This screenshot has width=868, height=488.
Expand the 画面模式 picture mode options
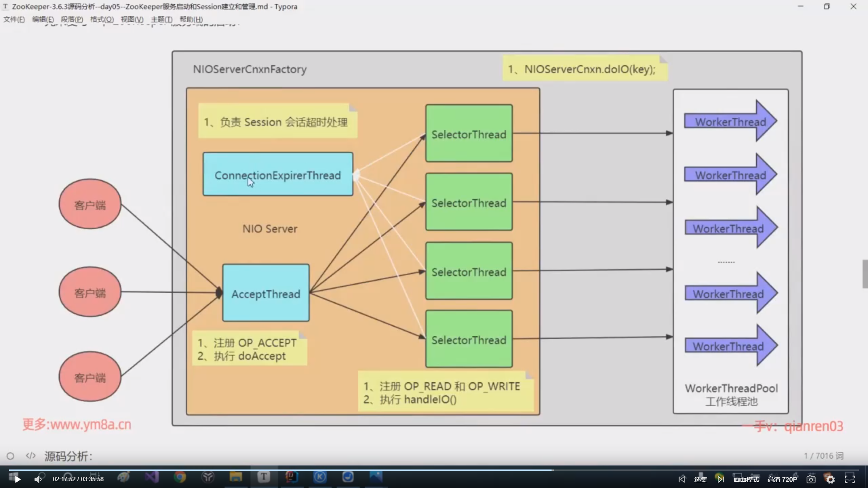pos(746,479)
